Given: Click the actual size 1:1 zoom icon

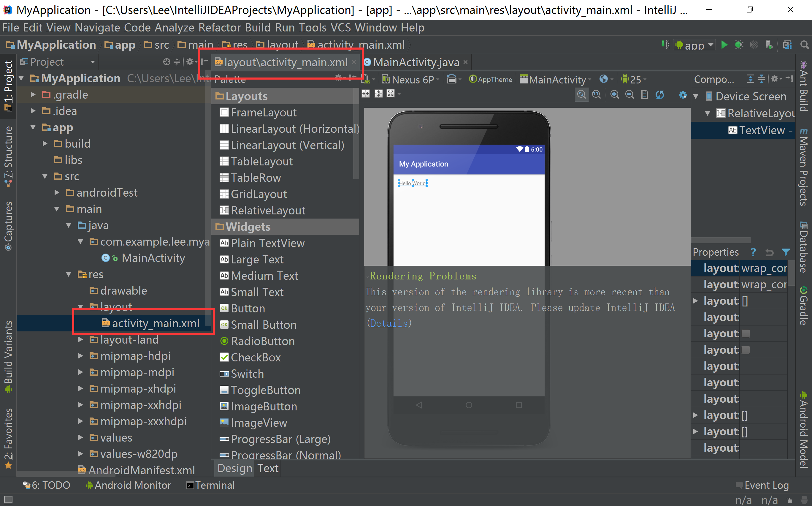Looking at the screenshot, I should 596,95.
